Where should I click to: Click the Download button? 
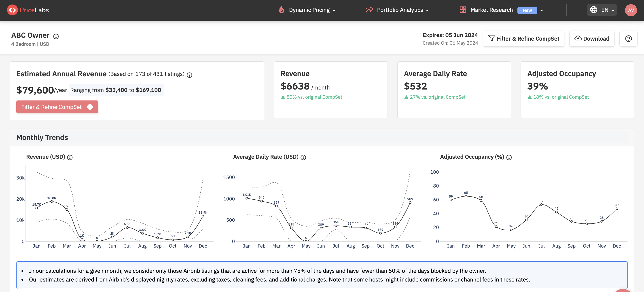[x=592, y=38]
